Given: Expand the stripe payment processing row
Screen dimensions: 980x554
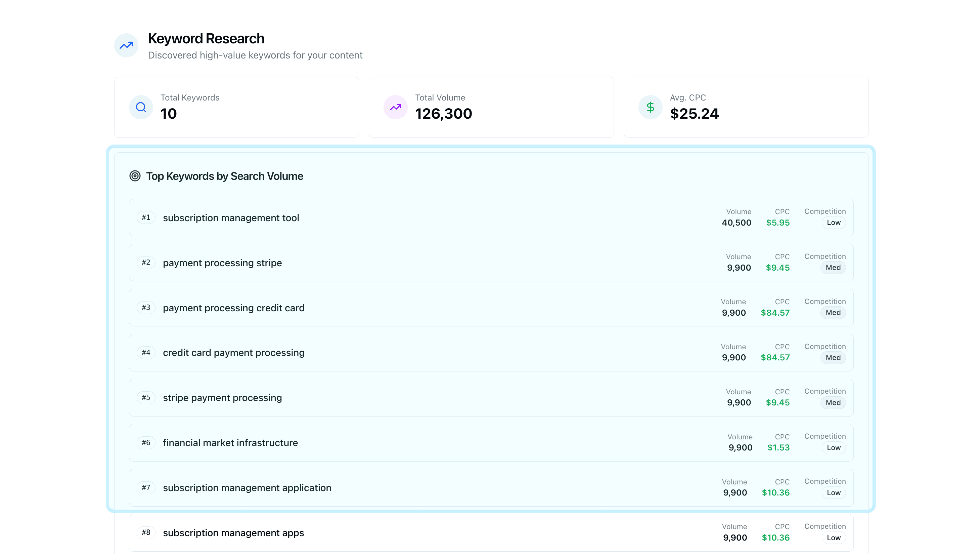Looking at the screenshot, I should click(491, 397).
